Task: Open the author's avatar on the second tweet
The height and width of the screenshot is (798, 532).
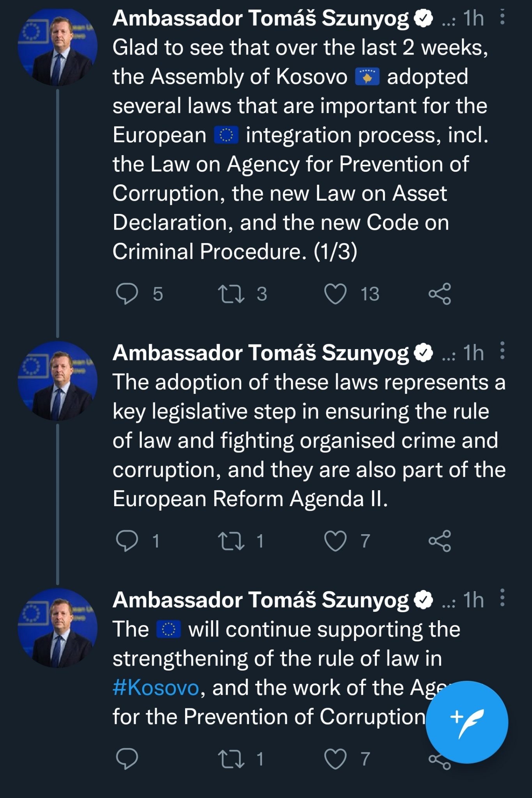Action: pos(58,381)
